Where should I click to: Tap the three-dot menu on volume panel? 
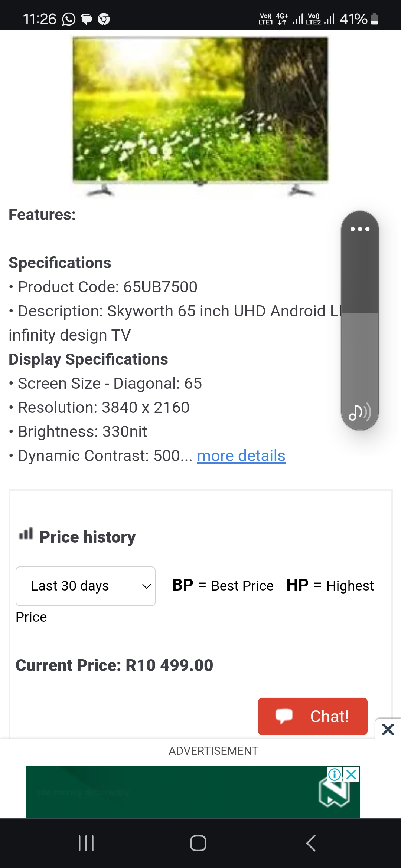pos(360,229)
